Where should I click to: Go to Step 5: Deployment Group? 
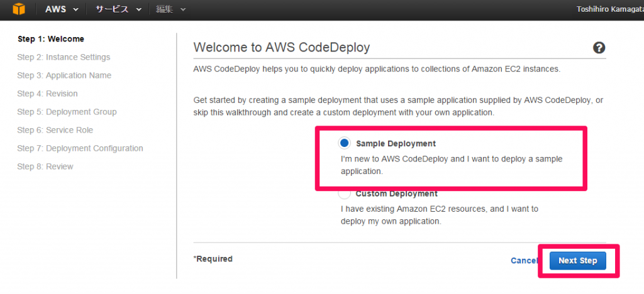67,112
